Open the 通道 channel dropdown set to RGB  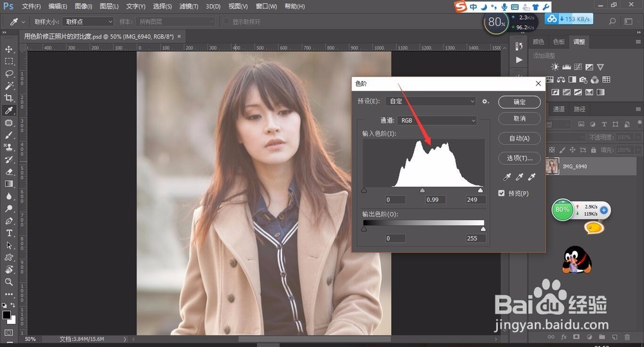pyautogui.click(x=437, y=120)
